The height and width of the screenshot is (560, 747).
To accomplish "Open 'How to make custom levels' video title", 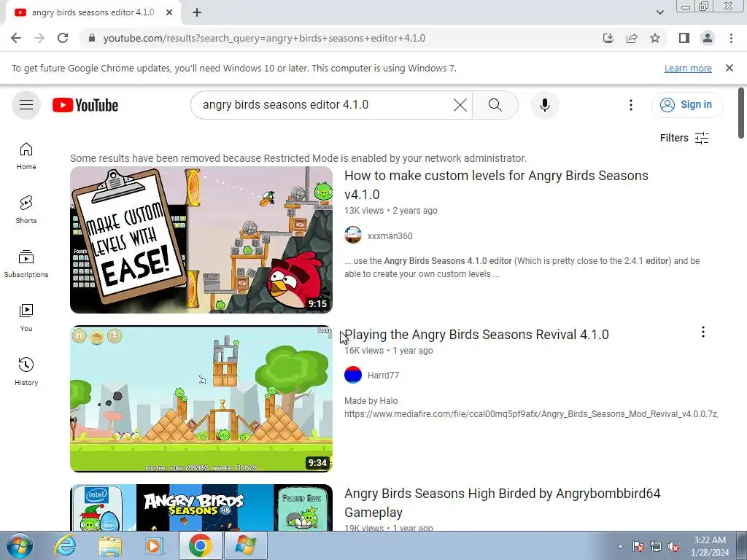I will tap(496, 184).
